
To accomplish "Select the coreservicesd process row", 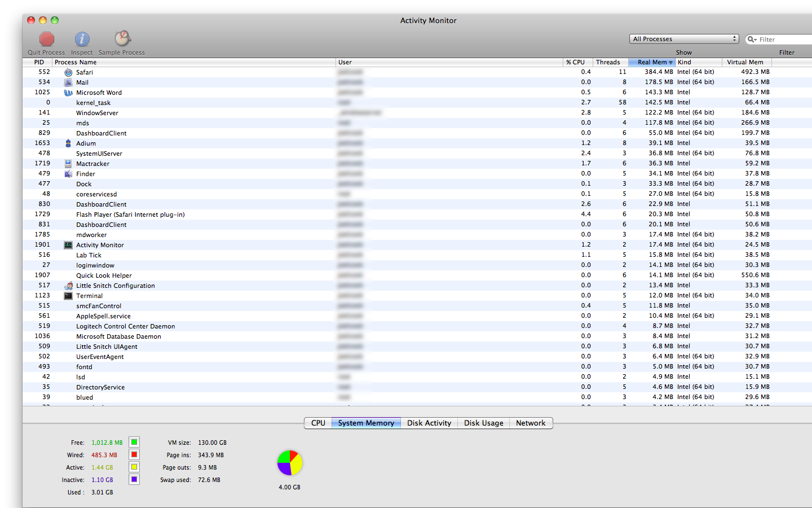I will click(x=417, y=194).
